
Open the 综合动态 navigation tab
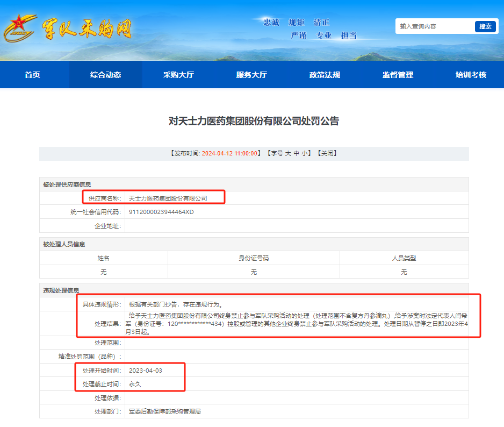(x=105, y=75)
